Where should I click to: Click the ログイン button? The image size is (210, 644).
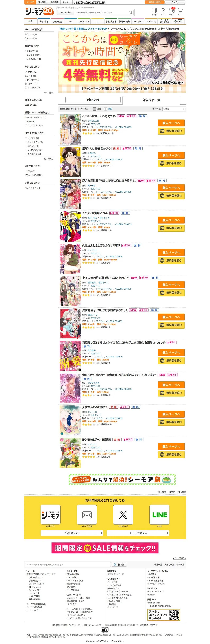(175, 2)
